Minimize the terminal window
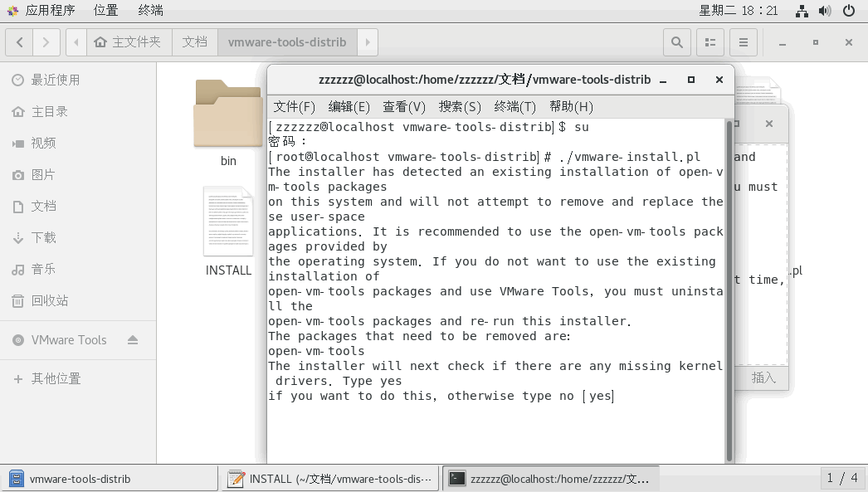Image resolution: width=868 pixels, height=492 pixels. pyautogui.click(x=663, y=80)
